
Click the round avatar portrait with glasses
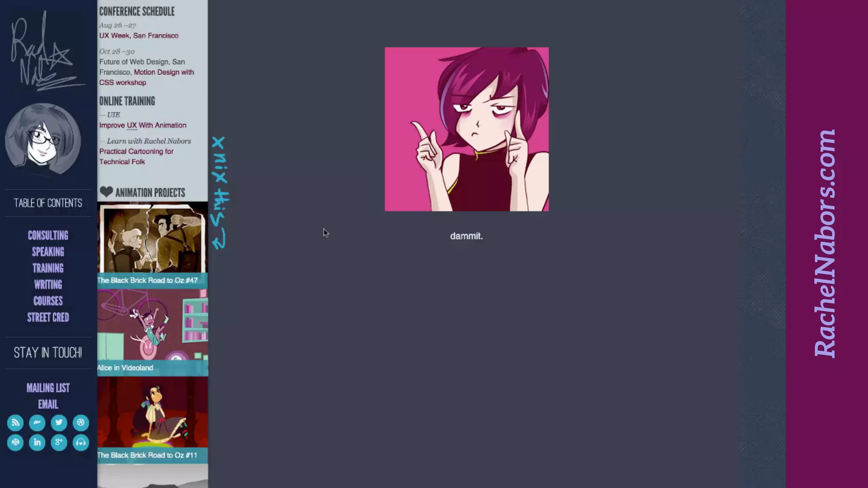43,139
